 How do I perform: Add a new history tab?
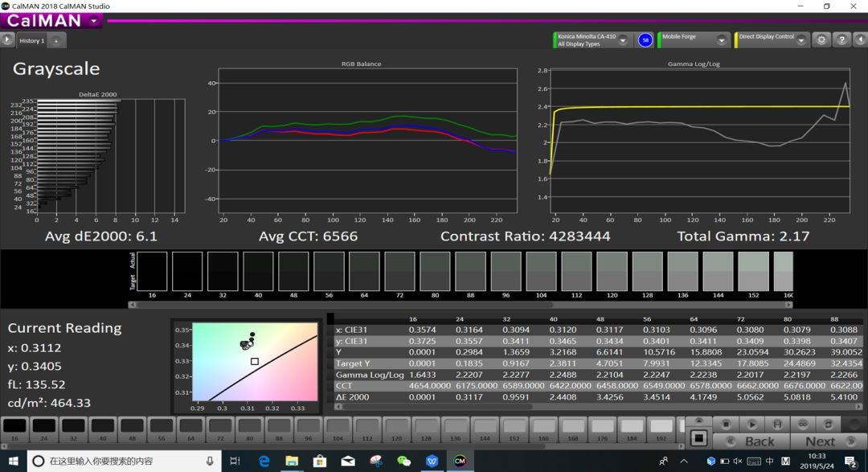57,40
